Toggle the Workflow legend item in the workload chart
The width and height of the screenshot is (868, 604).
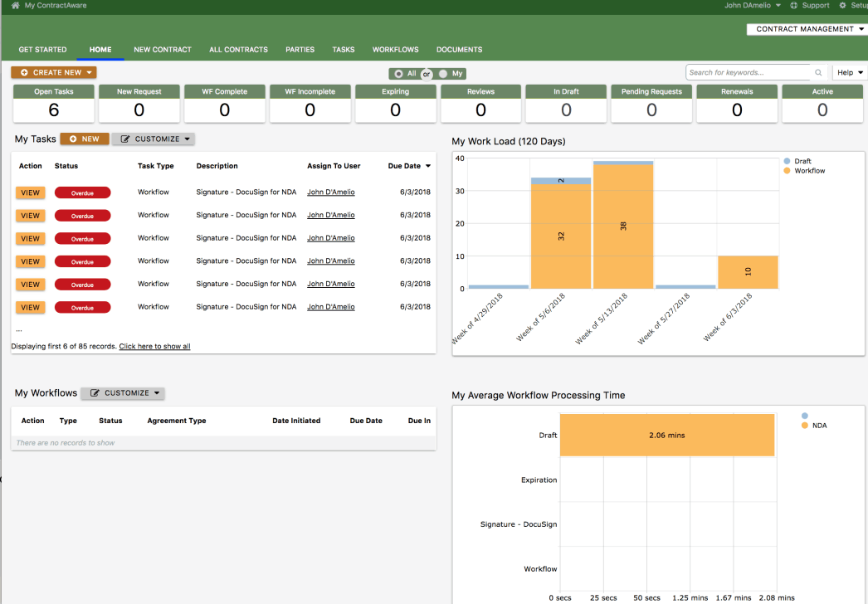(x=804, y=171)
